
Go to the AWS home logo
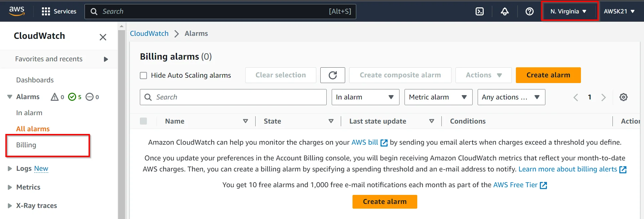[17, 11]
